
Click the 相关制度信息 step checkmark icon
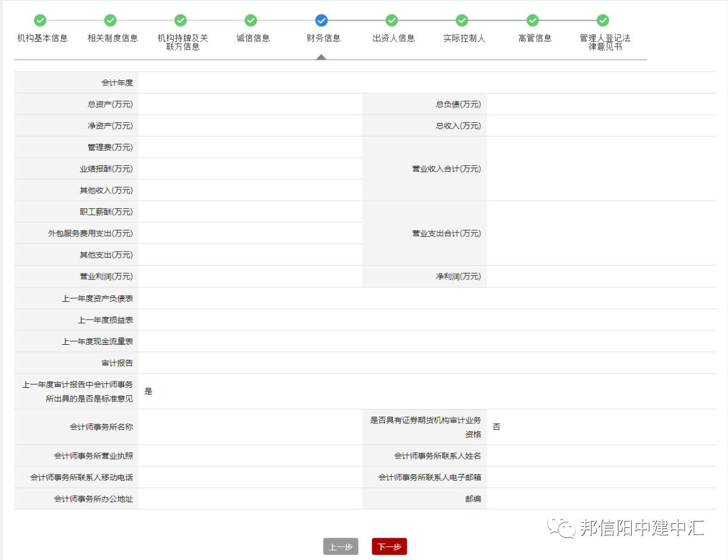tap(110, 21)
